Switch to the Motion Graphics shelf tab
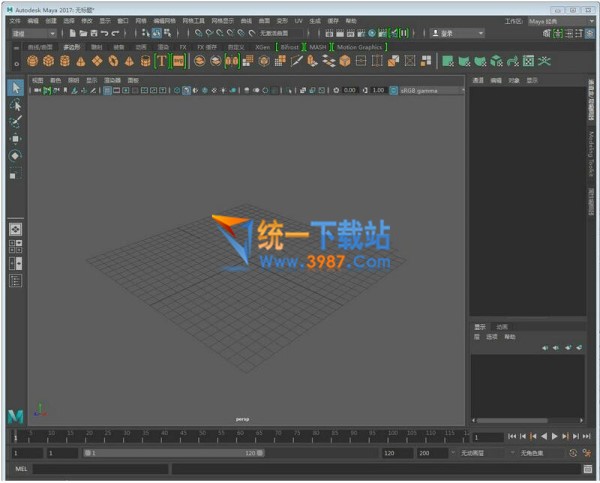600x483 pixels. click(359, 47)
